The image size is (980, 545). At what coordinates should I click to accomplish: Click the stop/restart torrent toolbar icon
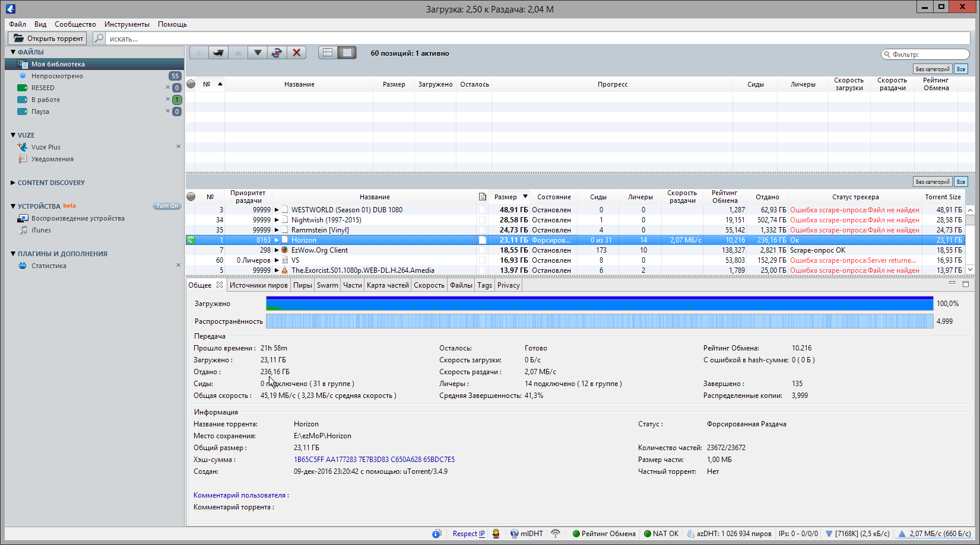point(277,53)
